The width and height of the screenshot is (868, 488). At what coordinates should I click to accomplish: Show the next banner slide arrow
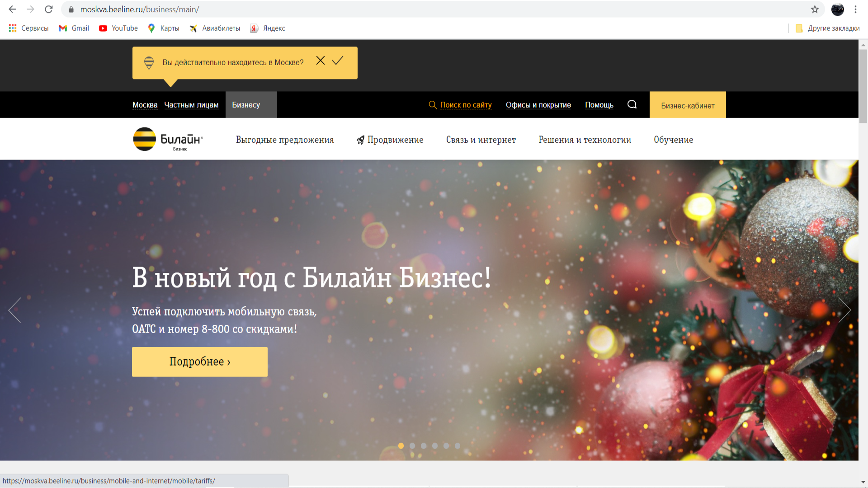point(844,310)
